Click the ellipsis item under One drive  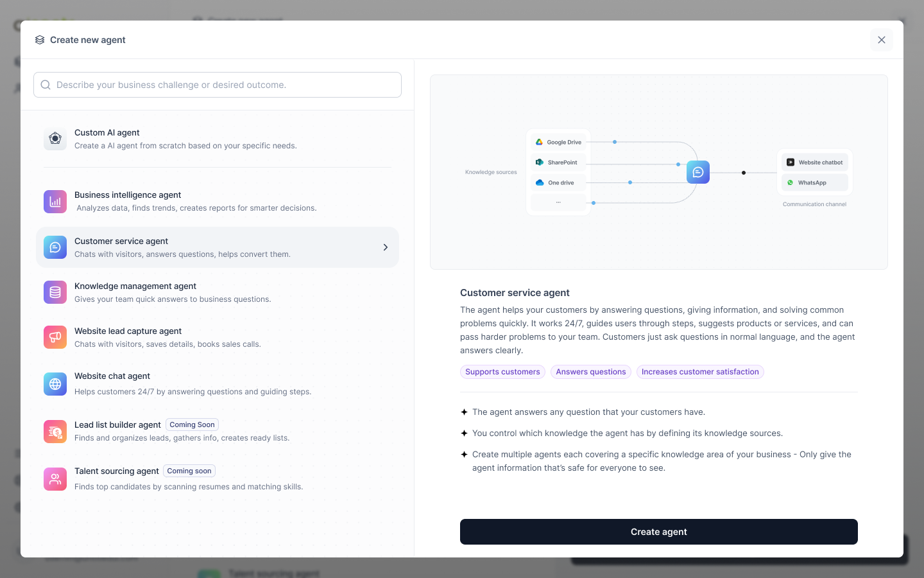tap(558, 203)
